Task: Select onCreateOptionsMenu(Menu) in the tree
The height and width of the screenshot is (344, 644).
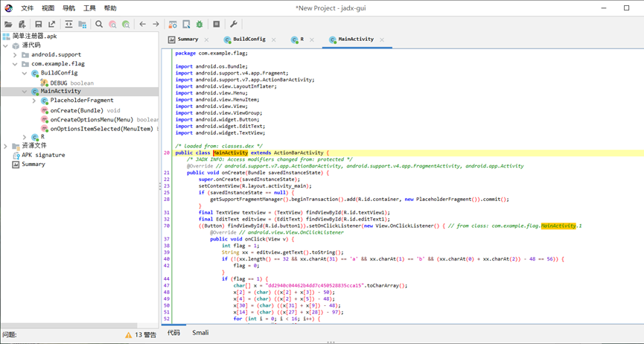Action: tap(92, 119)
